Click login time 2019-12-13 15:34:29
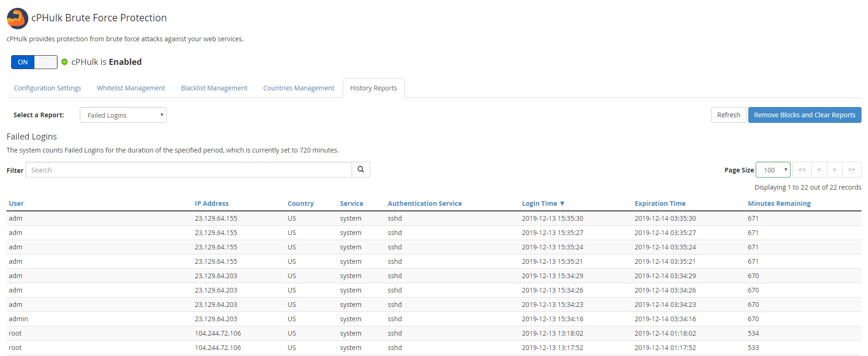Viewport: 868px width, 356px height. 553,276
